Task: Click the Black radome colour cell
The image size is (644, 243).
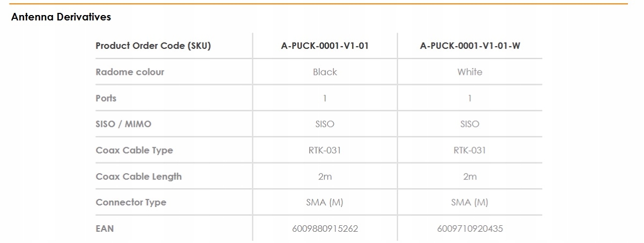Action: click(325, 72)
